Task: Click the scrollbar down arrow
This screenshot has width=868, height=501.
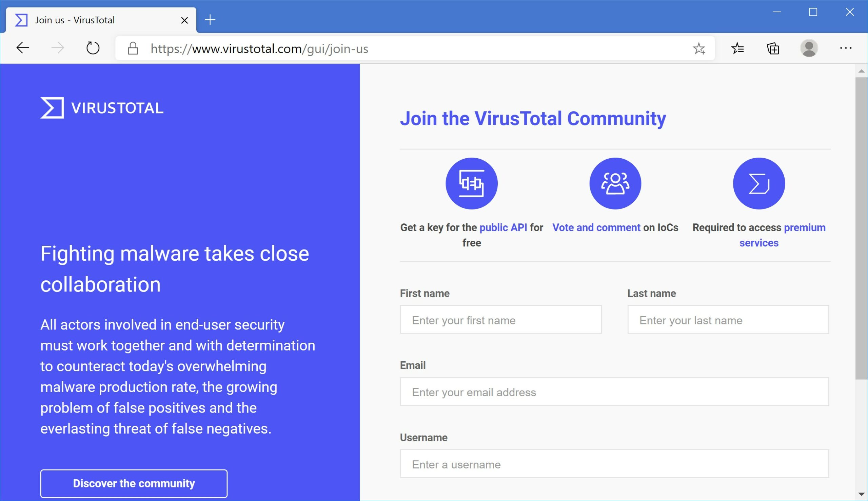Action: coord(862,495)
